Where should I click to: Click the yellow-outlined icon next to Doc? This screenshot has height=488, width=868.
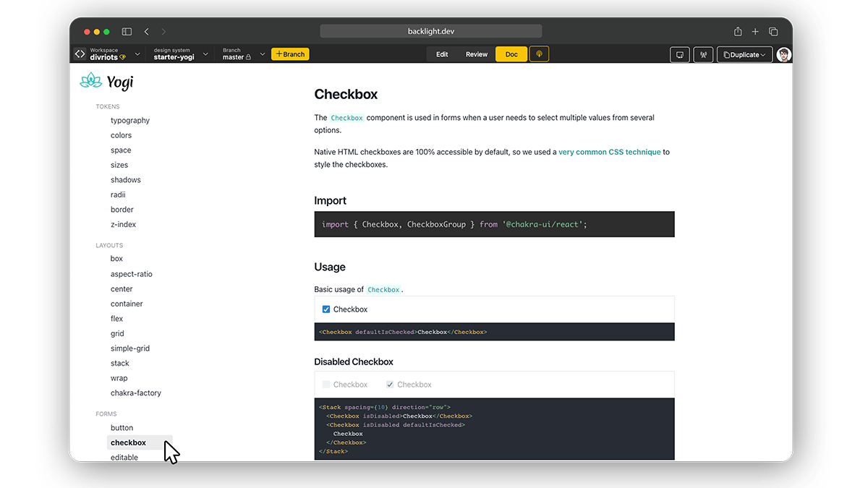539,54
